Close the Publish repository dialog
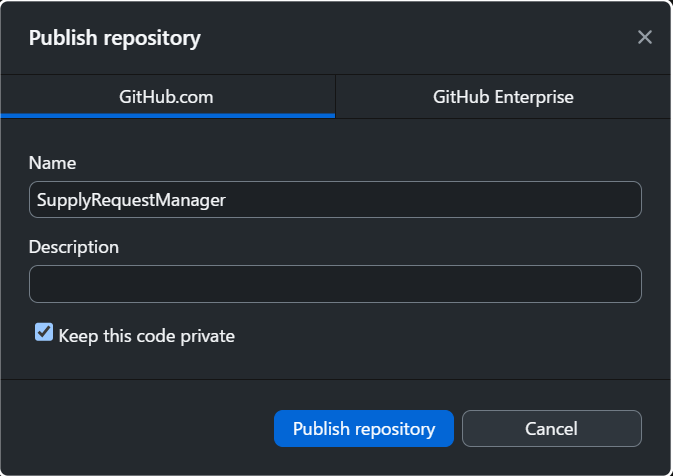The width and height of the screenshot is (673, 476). [x=645, y=38]
